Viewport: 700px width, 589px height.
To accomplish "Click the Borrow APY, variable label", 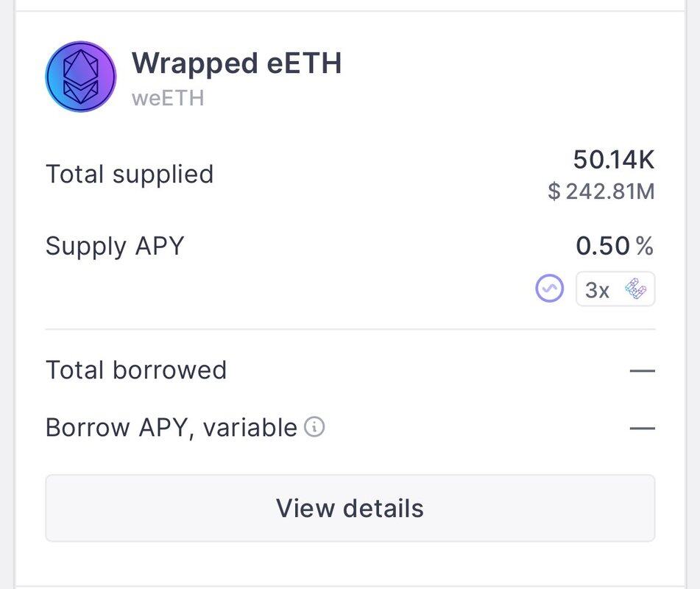I will point(172,427).
